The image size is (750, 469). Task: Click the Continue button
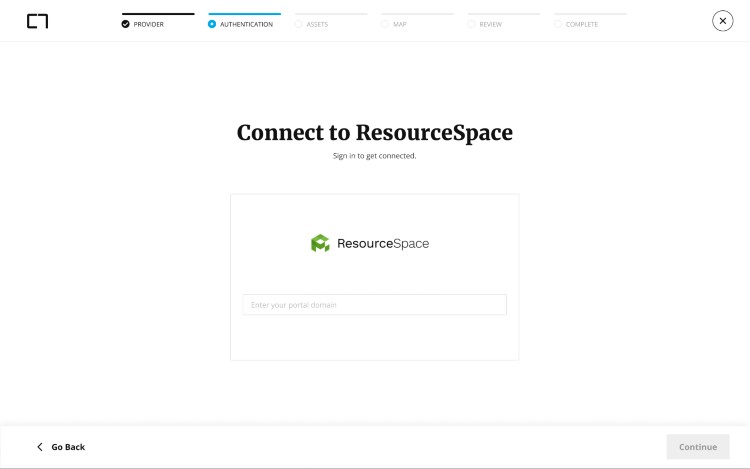698,447
